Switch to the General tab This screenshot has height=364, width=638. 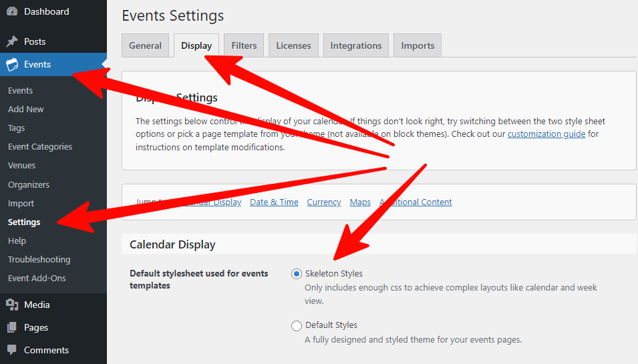[145, 45]
